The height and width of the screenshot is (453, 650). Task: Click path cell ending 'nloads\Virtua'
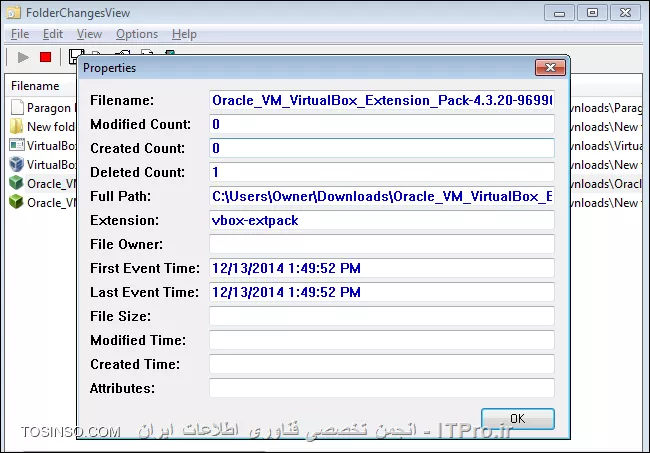click(x=606, y=146)
